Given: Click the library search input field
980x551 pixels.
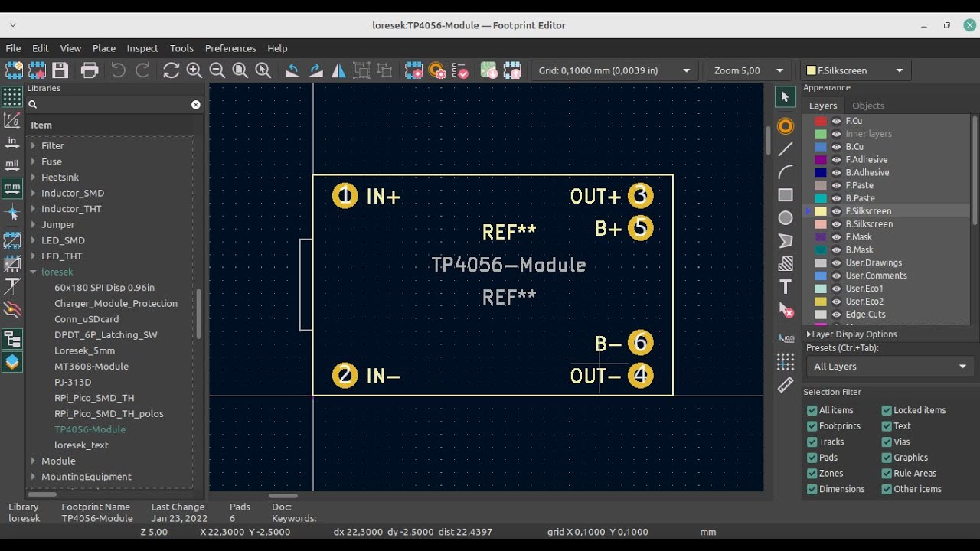Looking at the screenshot, I should [113, 104].
